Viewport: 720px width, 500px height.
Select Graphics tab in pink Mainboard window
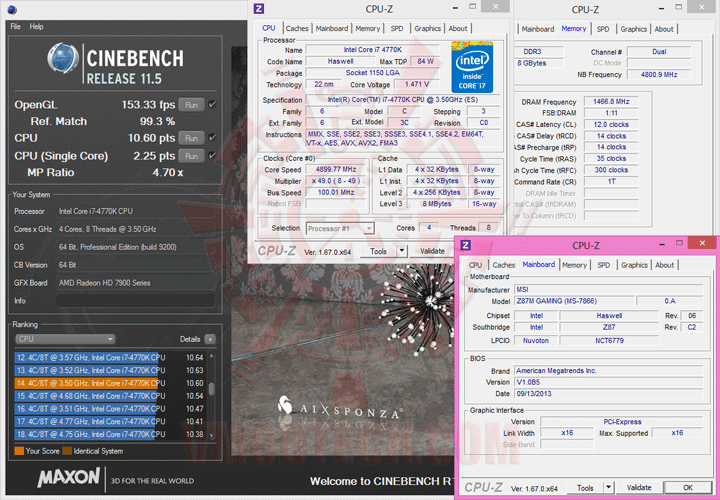[x=634, y=265]
